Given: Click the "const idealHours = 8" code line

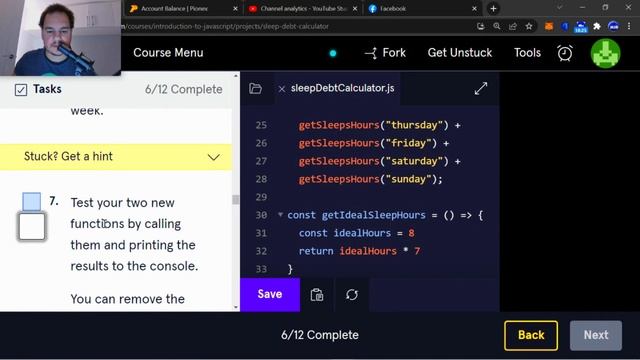Looking at the screenshot, I should click(x=356, y=233).
